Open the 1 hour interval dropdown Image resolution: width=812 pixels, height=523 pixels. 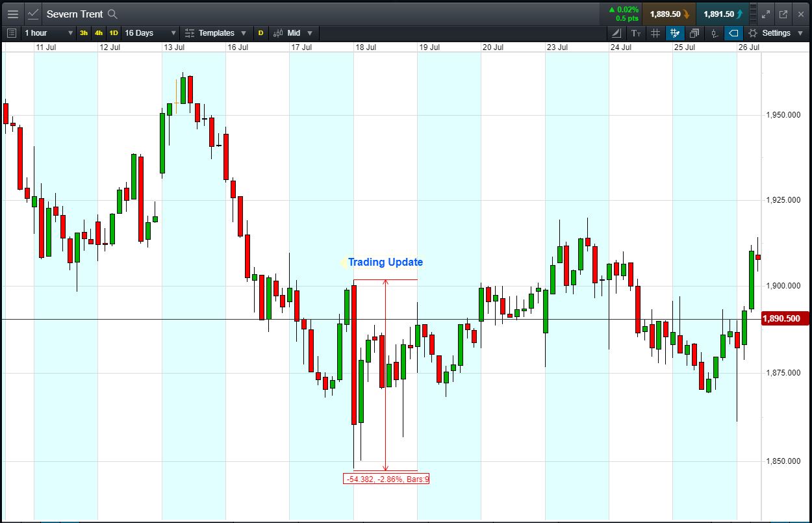(49, 33)
